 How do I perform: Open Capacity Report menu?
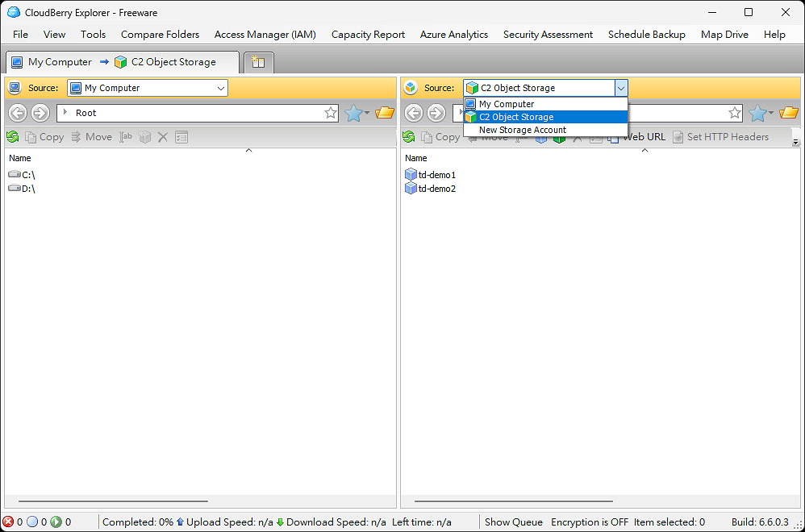click(x=368, y=35)
